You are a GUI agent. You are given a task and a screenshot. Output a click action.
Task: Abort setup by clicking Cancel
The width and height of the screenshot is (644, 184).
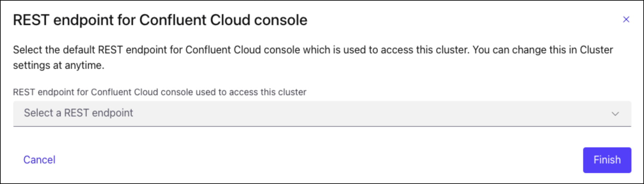point(39,160)
